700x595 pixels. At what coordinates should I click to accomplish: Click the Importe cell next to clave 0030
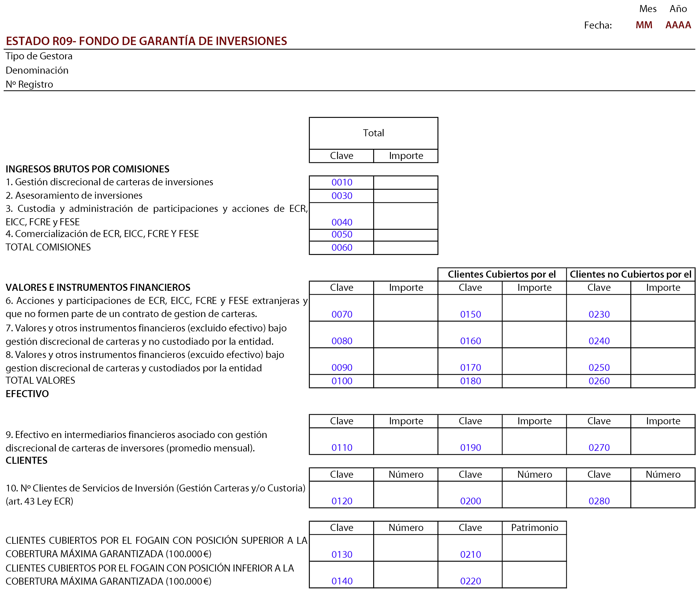click(406, 196)
